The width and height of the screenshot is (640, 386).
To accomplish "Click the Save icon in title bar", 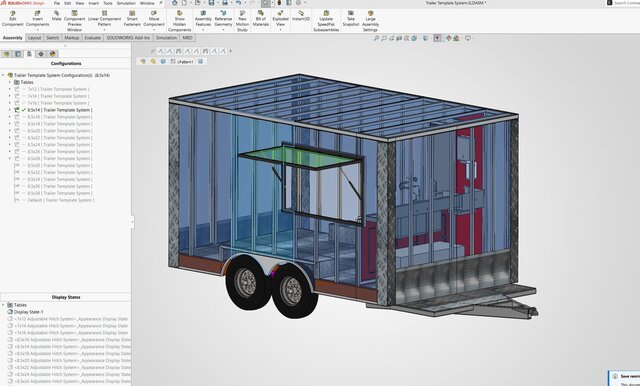I will (211, 3).
